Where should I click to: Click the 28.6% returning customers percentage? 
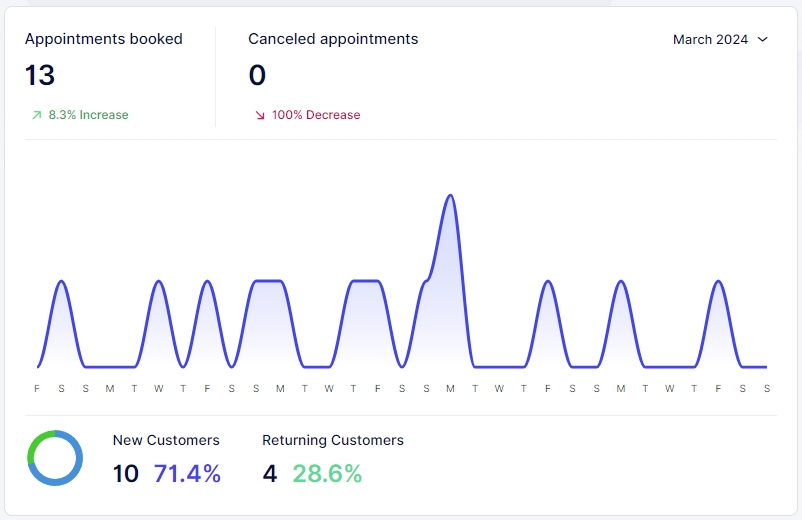tap(327, 473)
